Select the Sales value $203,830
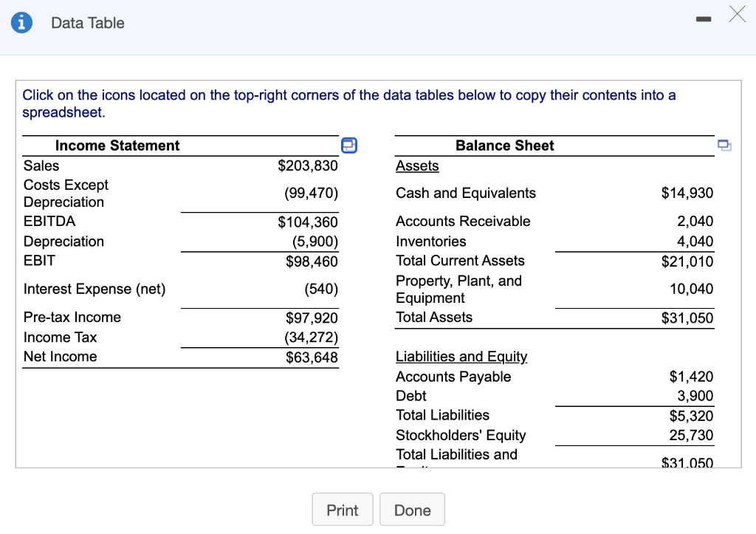This screenshot has height=534, width=756. [308, 165]
